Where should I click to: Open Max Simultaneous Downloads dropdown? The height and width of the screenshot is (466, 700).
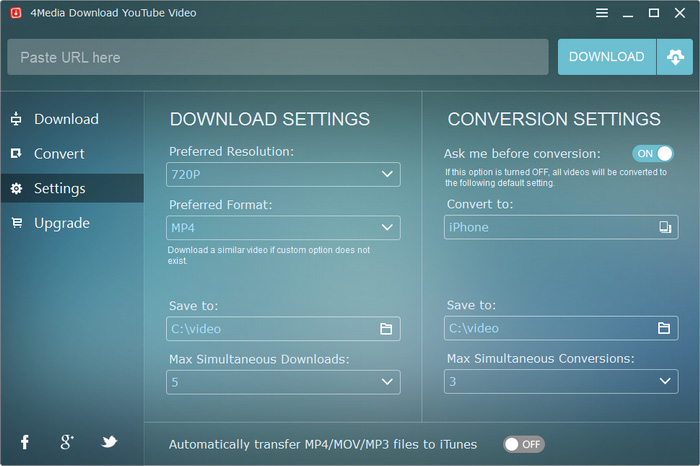(x=283, y=382)
